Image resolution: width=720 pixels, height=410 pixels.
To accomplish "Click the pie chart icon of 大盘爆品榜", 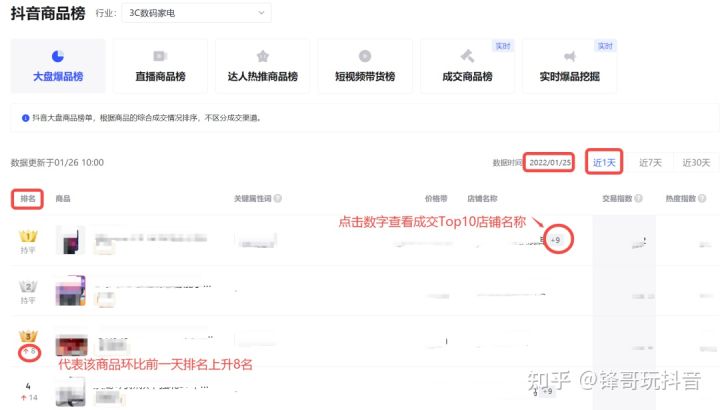I will 58,56.
